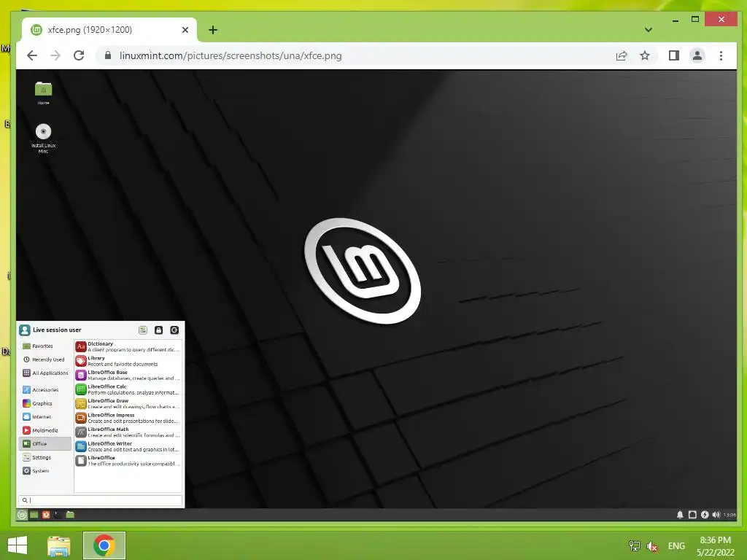Image resolution: width=747 pixels, height=560 pixels.
Task: Click the Log Out icon in menu header
Action: [x=174, y=330]
